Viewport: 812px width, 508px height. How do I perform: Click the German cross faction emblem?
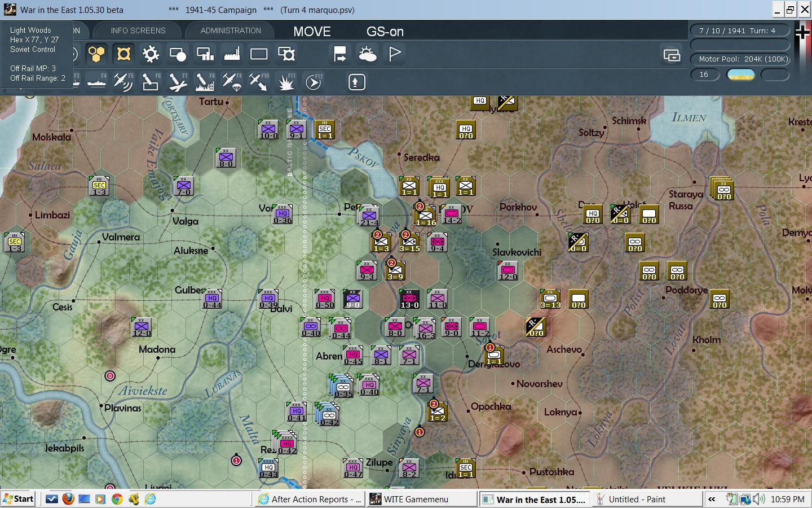pos(802,33)
